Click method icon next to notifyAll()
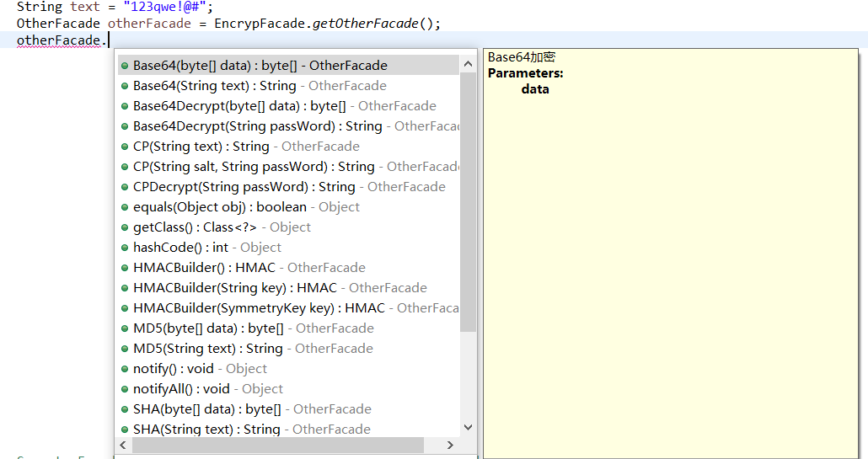This screenshot has width=868, height=459. 124,389
